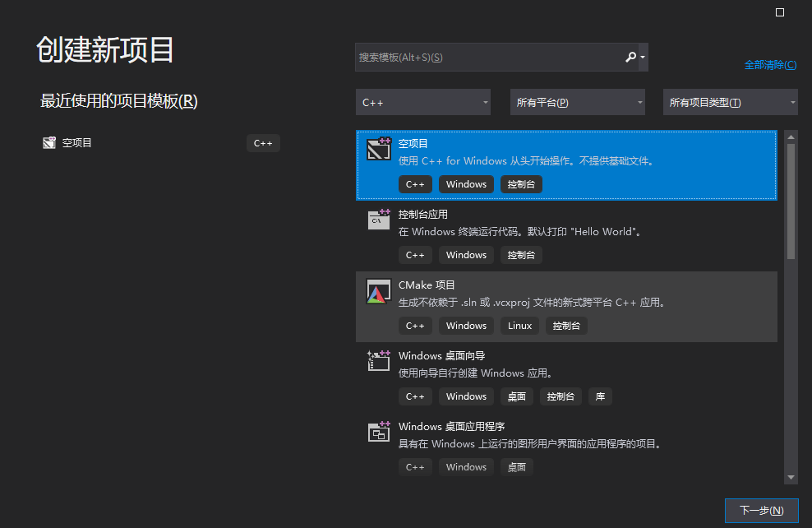This screenshot has height=528, width=812.
Task: Click the 控制台应用 template icon
Action: [378, 220]
